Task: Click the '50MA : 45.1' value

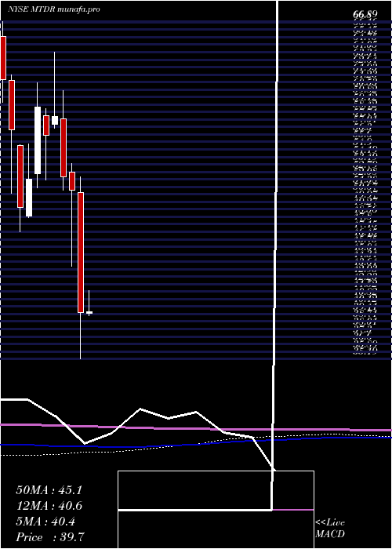Action: pos(49,490)
